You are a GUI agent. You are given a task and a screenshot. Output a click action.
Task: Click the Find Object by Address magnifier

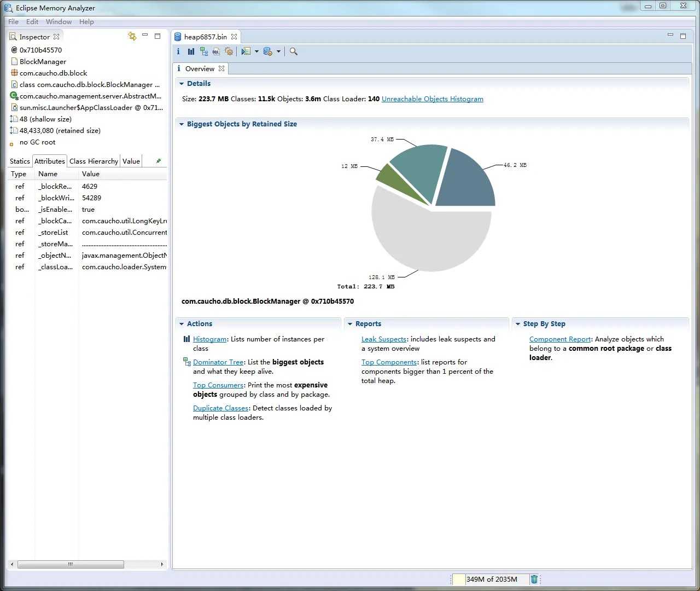pos(294,51)
